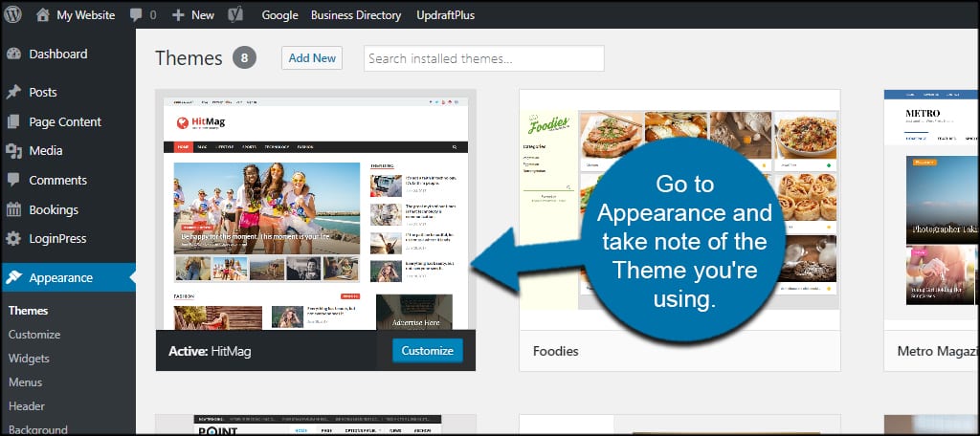
Task: Go to Dashboard in sidebar
Action: tap(58, 54)
